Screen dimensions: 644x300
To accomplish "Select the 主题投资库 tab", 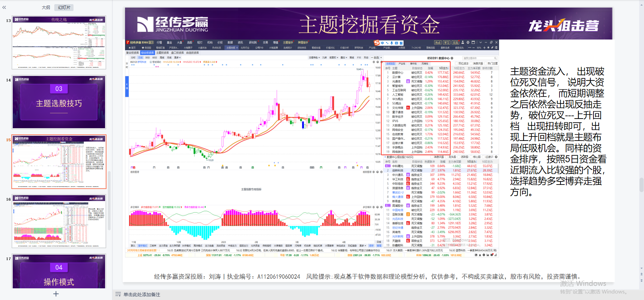I will coord(162,53).
